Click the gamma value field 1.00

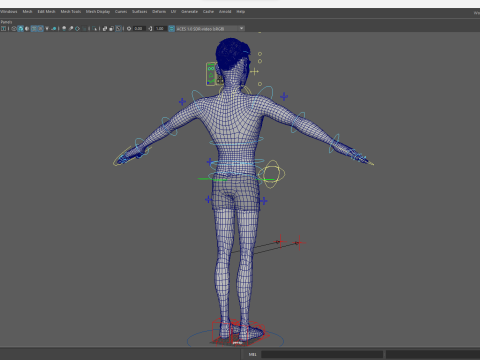160,29
